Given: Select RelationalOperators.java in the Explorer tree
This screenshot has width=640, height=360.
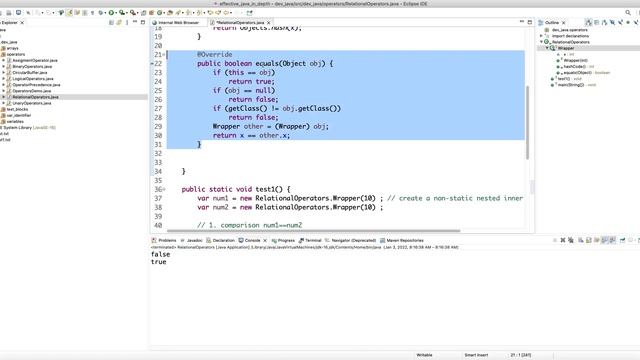Looking at the screenshot, I should coord(35,97).
